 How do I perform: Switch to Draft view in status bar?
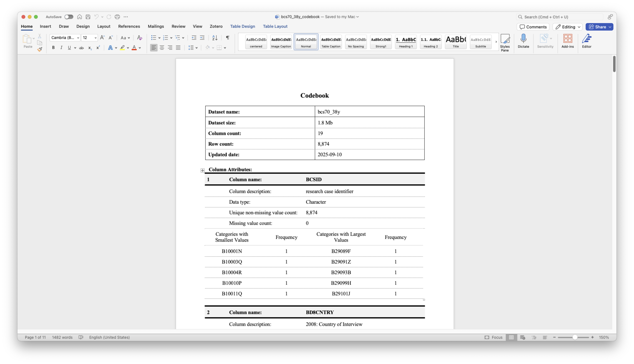point(545,337)
